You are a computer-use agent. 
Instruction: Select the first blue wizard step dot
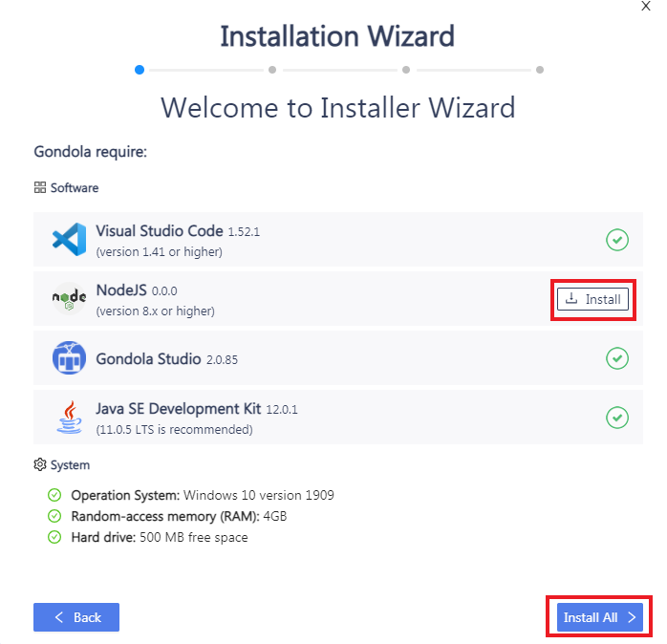[x=140, y=70]
